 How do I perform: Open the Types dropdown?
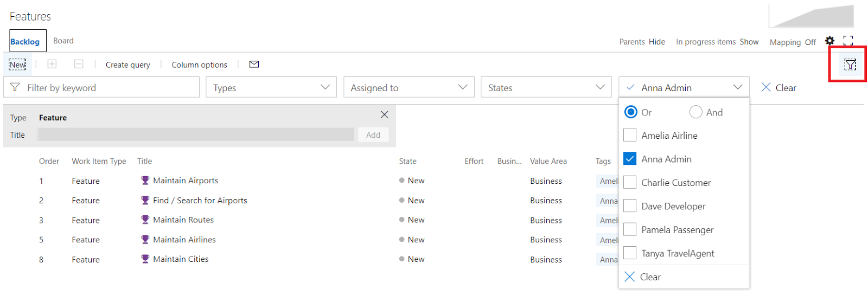(x=271, y=87)
